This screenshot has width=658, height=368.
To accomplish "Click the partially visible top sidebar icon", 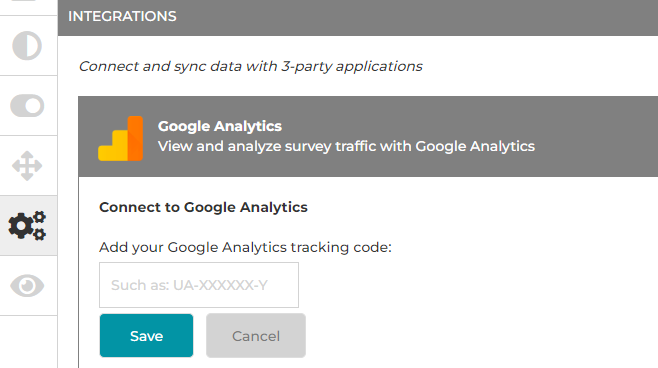I will coord(25,2).
